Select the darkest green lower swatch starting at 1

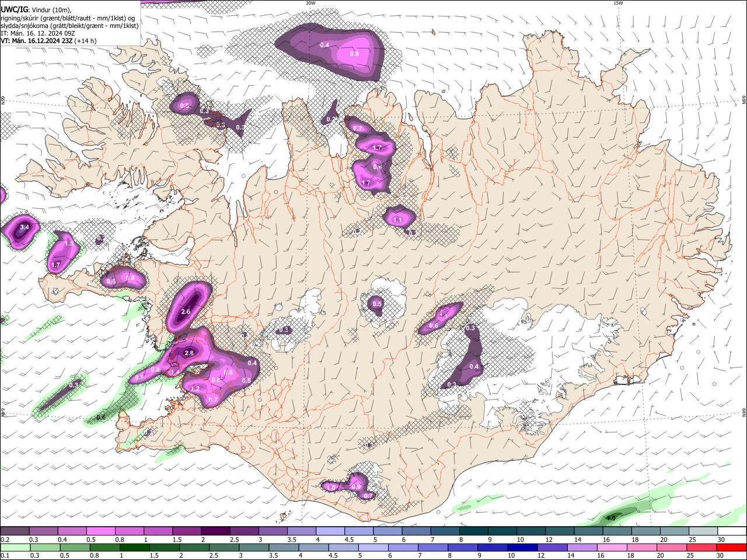pos(134,547)
